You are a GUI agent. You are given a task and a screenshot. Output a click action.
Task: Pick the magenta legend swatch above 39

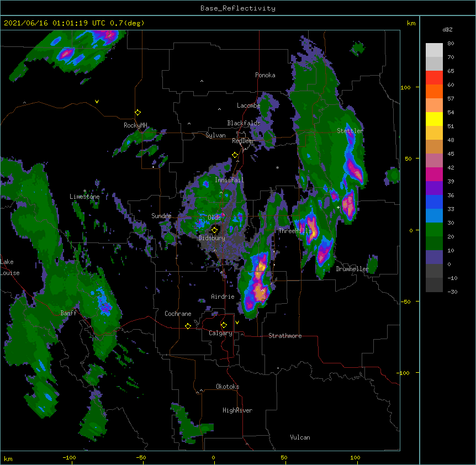(x=434, y=175)
